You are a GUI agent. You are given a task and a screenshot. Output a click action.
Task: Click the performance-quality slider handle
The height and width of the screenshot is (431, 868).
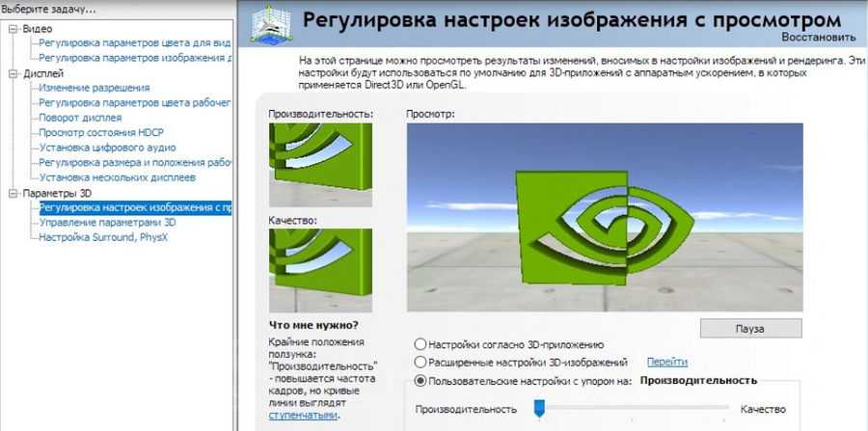click(x=540, y=409)
